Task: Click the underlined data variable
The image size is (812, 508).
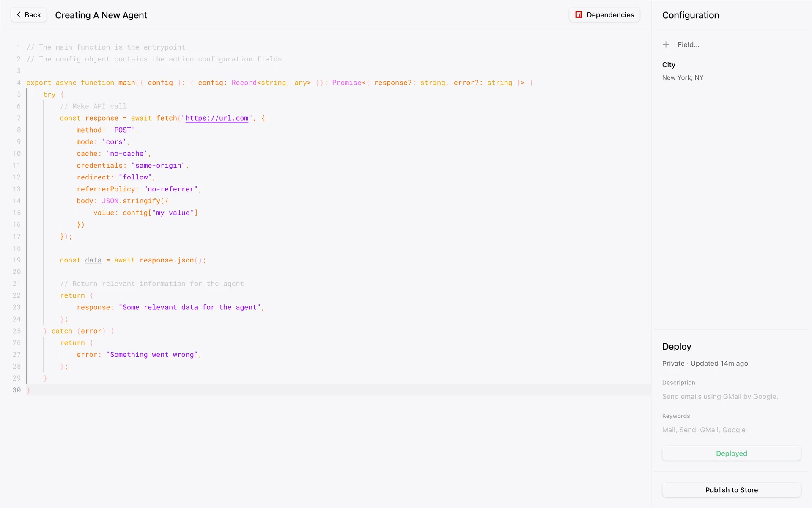Action: pyautogui.click(x=93, y=260)
